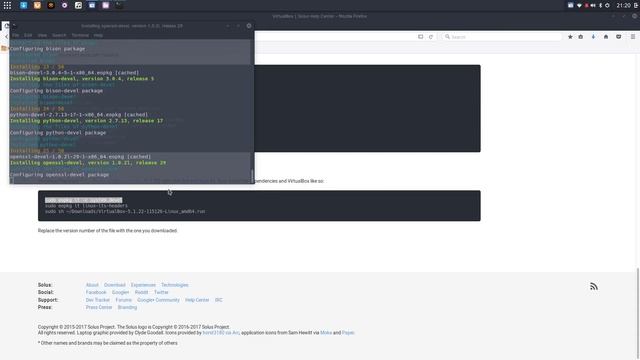The image size is (640, 360).
Task: Open the applications grid menu in the panel
Action: pos(7,5)
